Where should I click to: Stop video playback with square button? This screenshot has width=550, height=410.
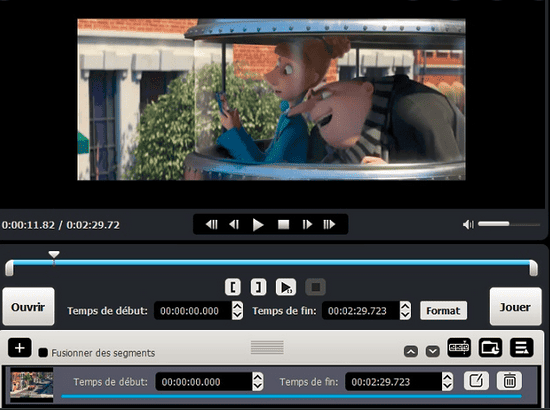(x=283, y=224)
